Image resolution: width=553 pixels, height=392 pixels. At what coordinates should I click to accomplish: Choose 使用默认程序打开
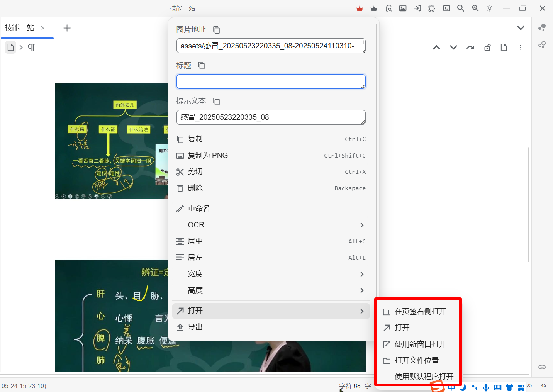(x=418, y=377)
